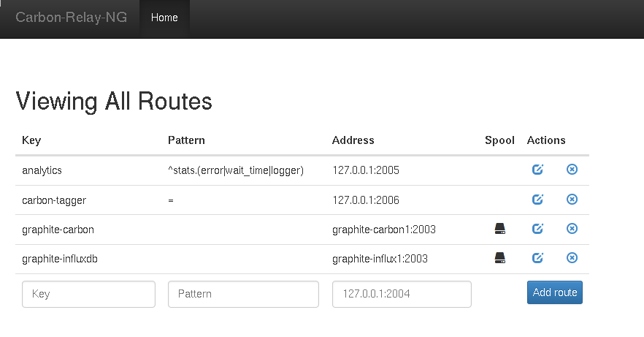This screenshot has width=644, height=337.
Task: Edit the carbon-tagger route
Action: click(x=537, y=200)
